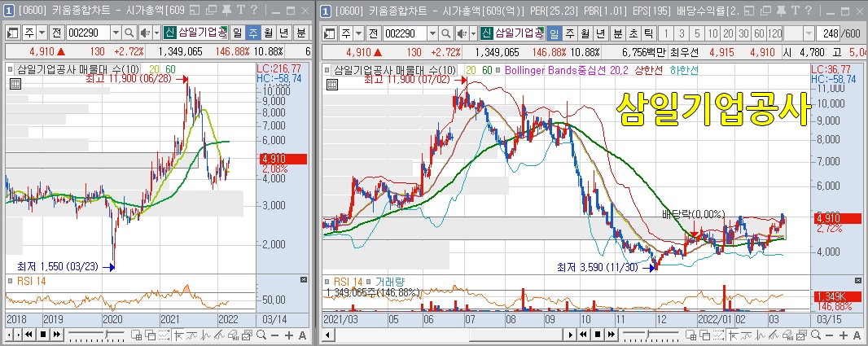Select the 30 interval button in right window
This screenshot has width=868, height=346.
click(x=744, y=33)
